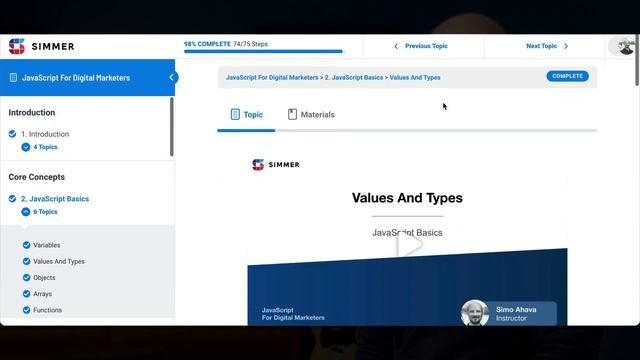640x360 pixels.
Task: Open the Variables topic
Action: tap(47, 245)
